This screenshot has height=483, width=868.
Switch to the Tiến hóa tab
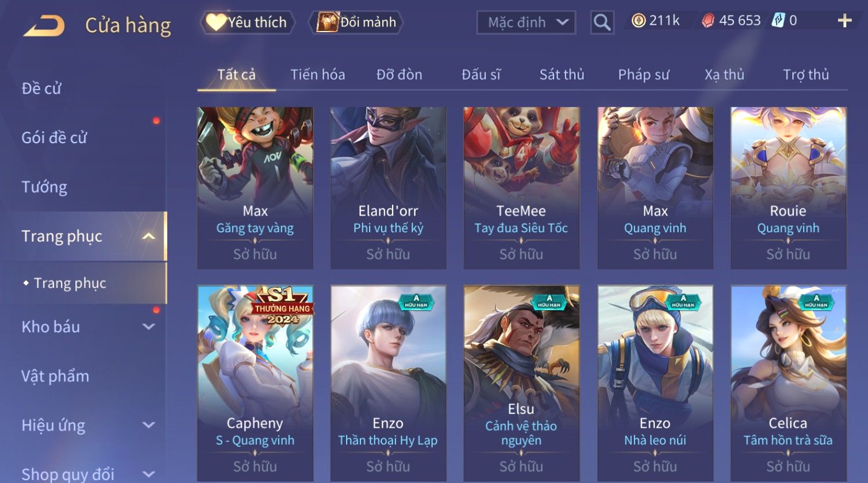317,75
